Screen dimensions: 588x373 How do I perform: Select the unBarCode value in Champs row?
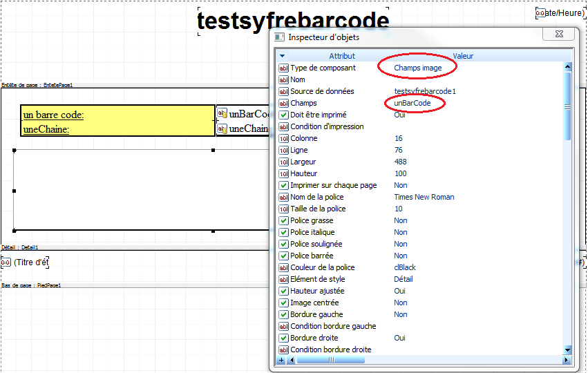click(412, 103)
